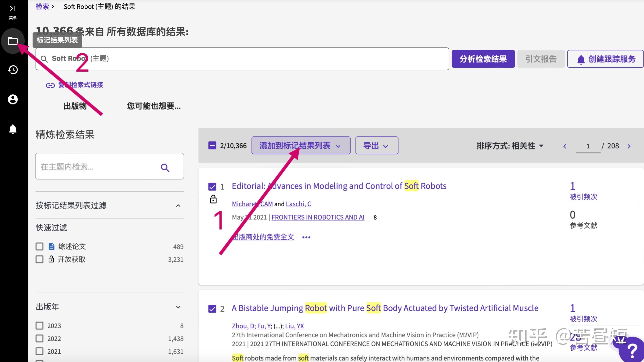This screenshot has height=362, width=644.
Task: Open the marked results list folder icon
Action: [x=13, y=41]
